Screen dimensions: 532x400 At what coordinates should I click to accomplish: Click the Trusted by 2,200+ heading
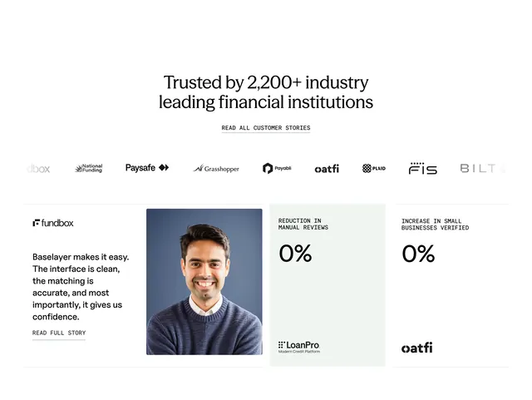266,92
